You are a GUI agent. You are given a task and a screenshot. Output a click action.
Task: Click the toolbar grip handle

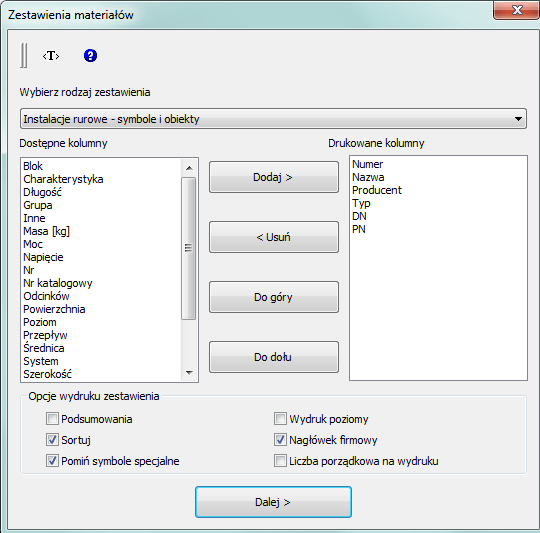24,55
